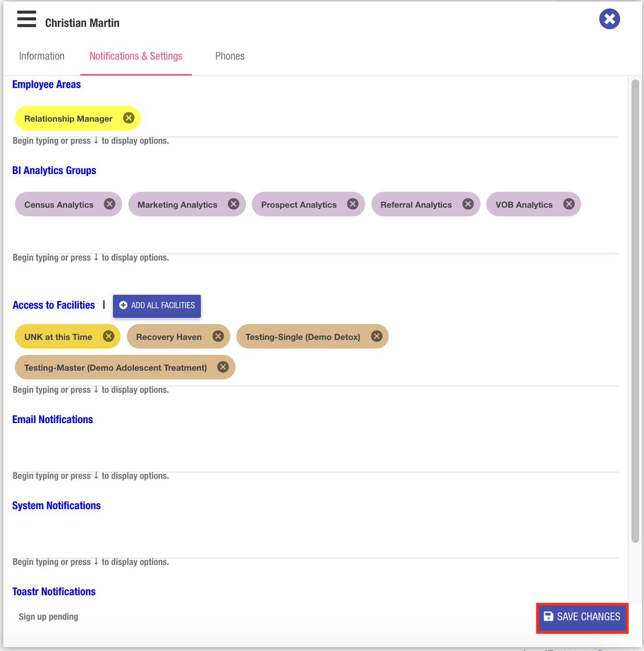Click the Add All Facilities button
Screen dimensions: 644x651
tap(157, 306)
